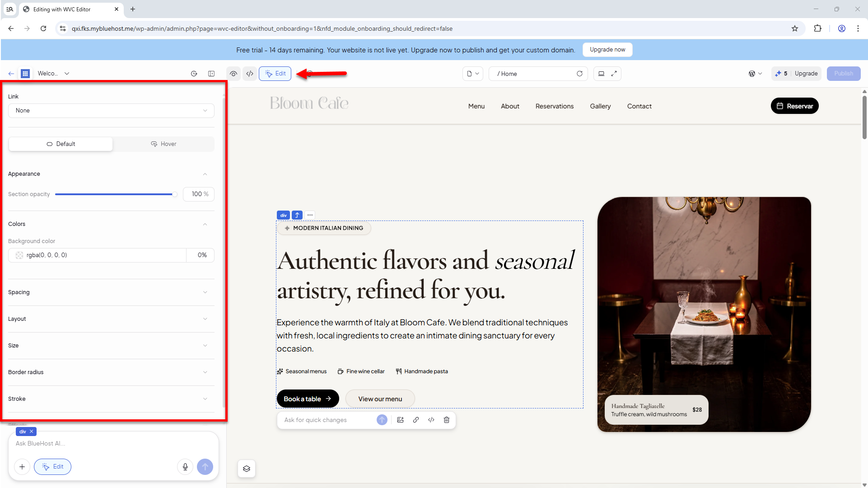
Task: Expand the Stroke section
Action: click(111, 399)
